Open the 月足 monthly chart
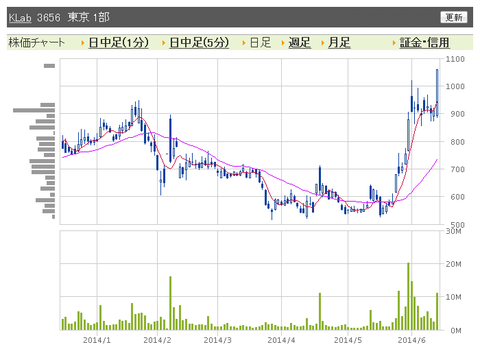The width and height of the screenshot is (480, 360). [339, 43]
